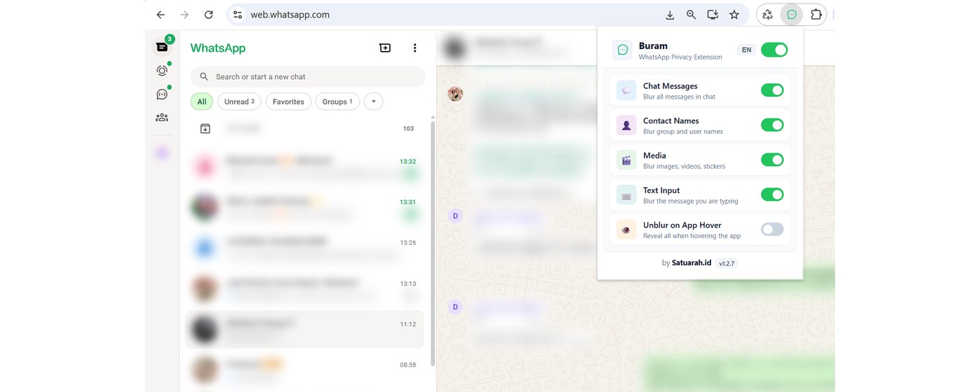This screenshot has width=980, height=392.
Task: Bookmark this page with the star icon
Action: pyautogui.click(x=734, y=15)
